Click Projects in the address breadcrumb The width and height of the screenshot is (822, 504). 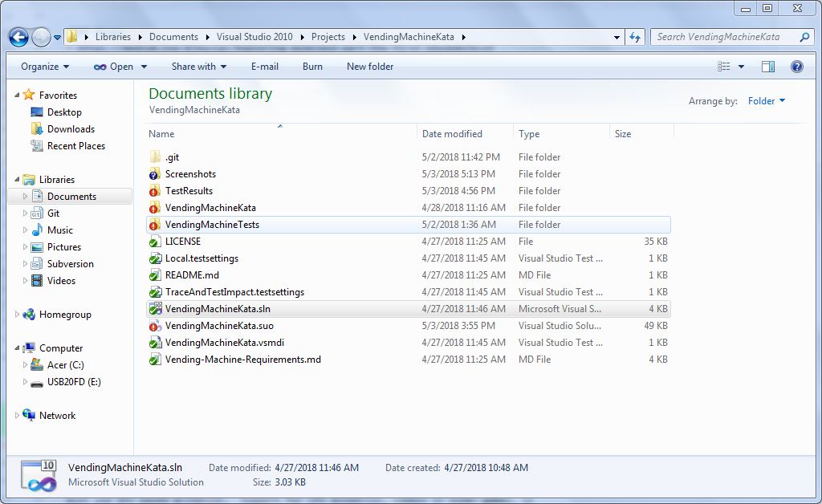(x=328, y=37)
